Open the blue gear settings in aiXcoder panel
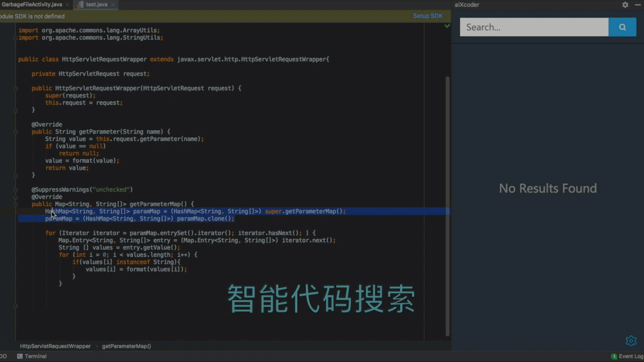Screen dimensions: 644x362 pos(631,341)
